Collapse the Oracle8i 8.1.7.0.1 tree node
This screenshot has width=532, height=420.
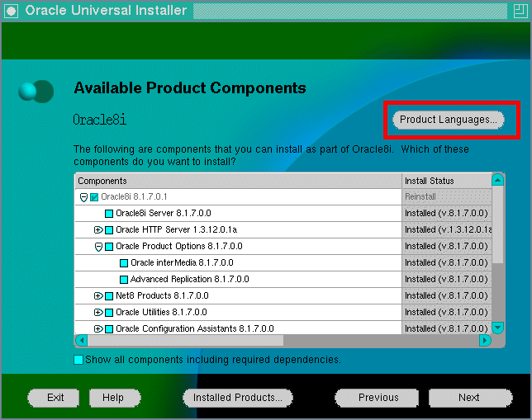pos(83,197)
